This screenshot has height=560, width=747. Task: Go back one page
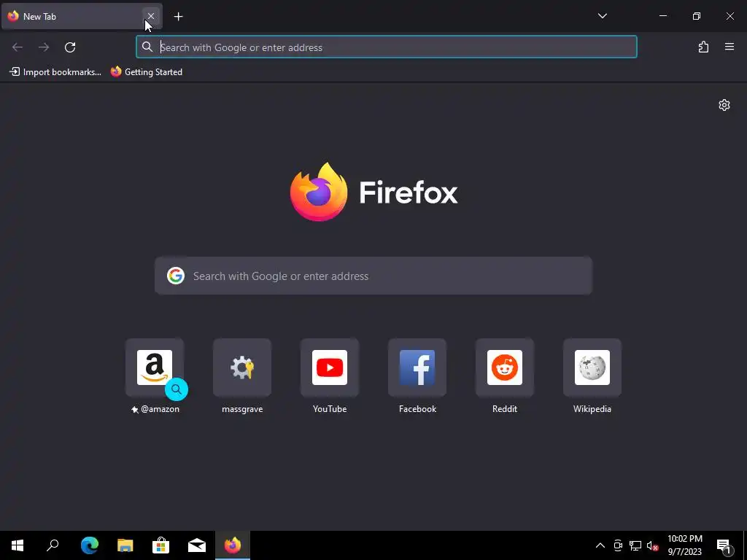[x=18, y=47]
